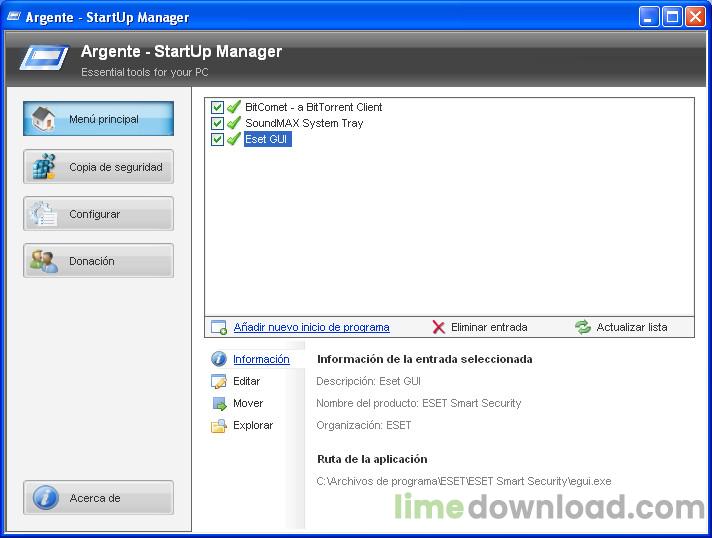Click the green arrow icon beside Mover
Viewport: 712px width, 538px height.
[x=220, y=403]
